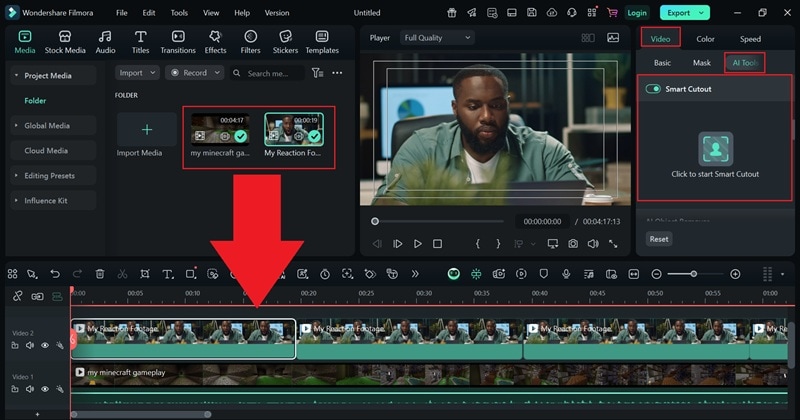Open the Full Quality dropdown
The height and width of the screenshot is (420, 800).
(x=437, y=38)
